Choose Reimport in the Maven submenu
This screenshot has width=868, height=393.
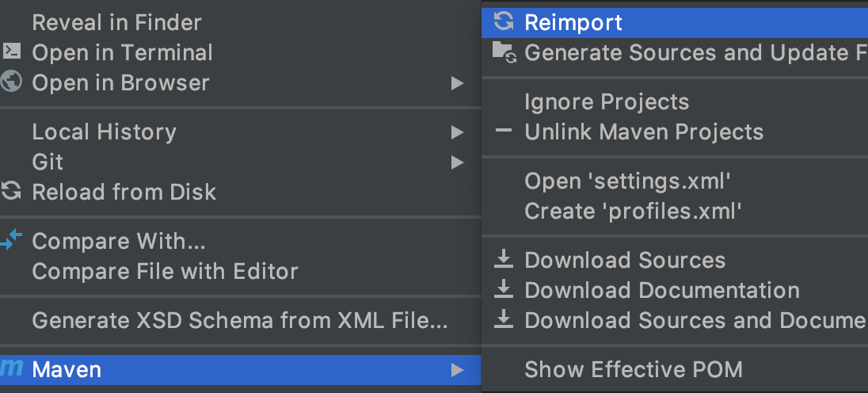(x=675, y=23)
